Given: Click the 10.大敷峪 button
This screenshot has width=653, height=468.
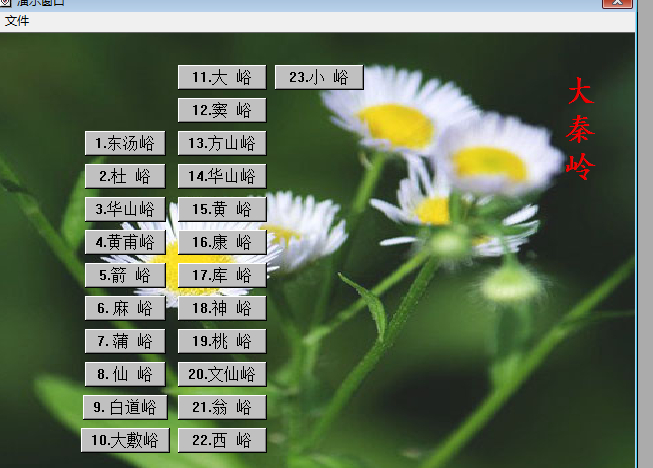Looking at the screenshot, I should (x=125, y=440).
